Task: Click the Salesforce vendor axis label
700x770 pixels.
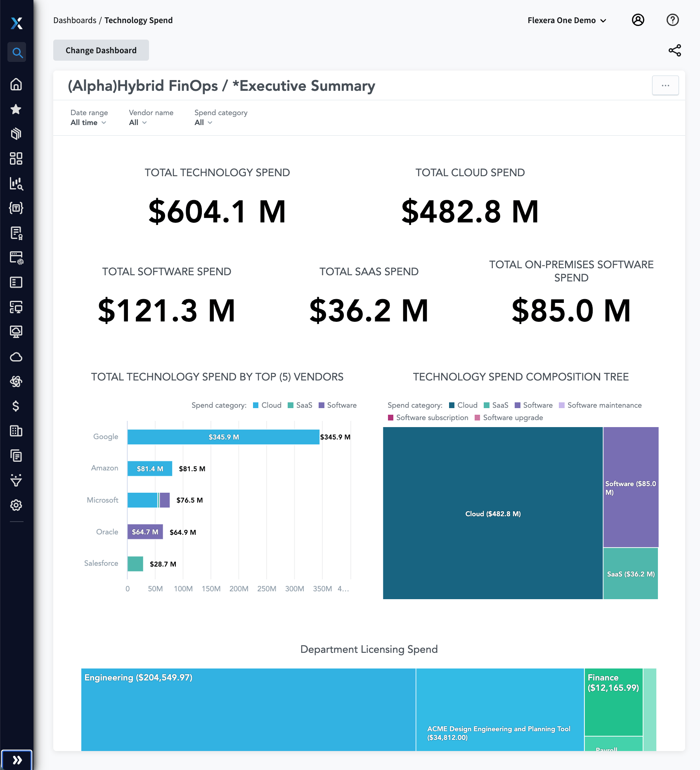Action: point(101,563)
